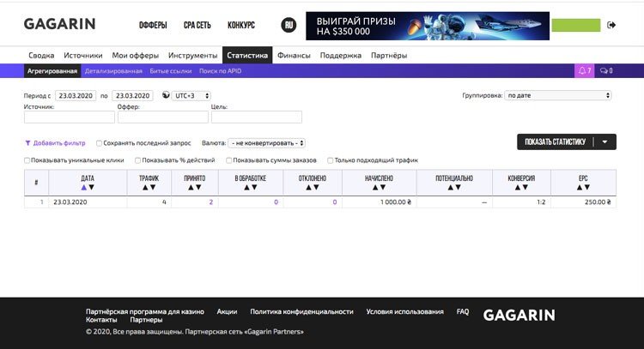The width and height of the screenshot is (644, 349).
Task: Click the GAGARIN logo in header
Action: click(x=59, y=24)
